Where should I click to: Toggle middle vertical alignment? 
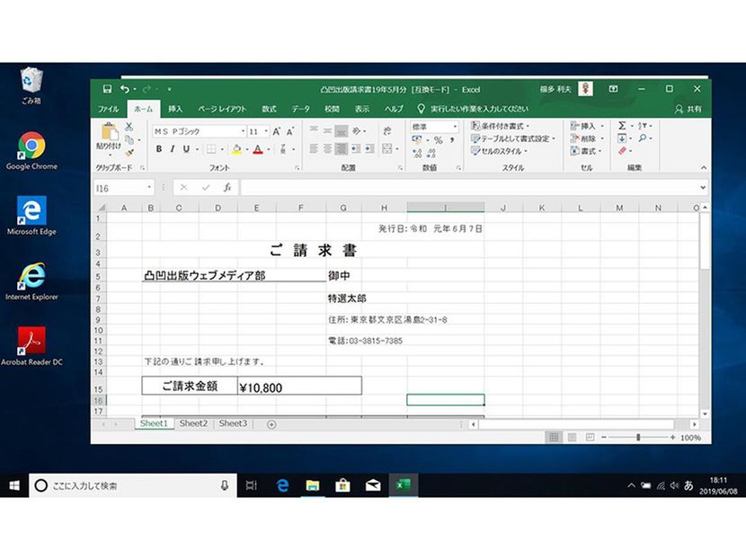[x=327, y=131]
